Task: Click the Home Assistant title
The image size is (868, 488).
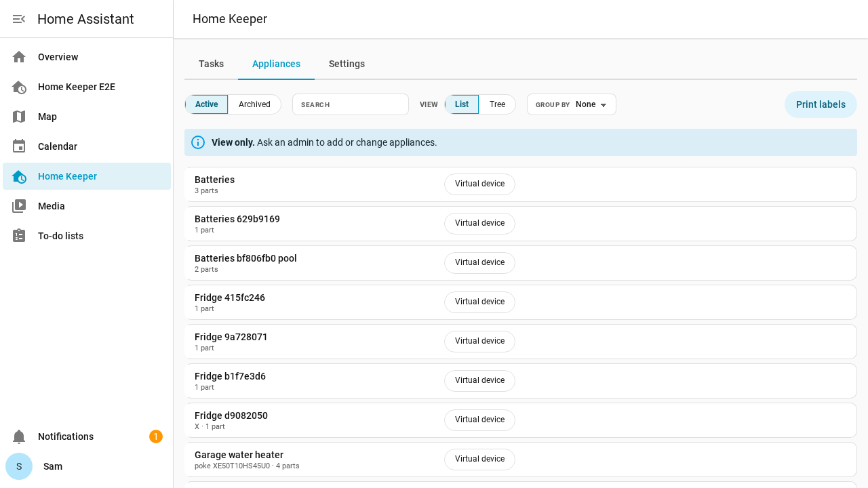Action: [x=85, y=19]
